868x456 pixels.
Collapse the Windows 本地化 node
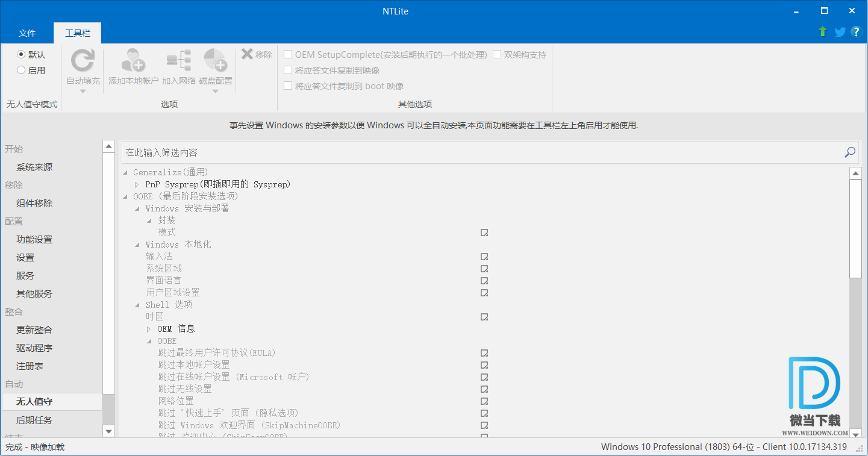[x=137, y=245]
